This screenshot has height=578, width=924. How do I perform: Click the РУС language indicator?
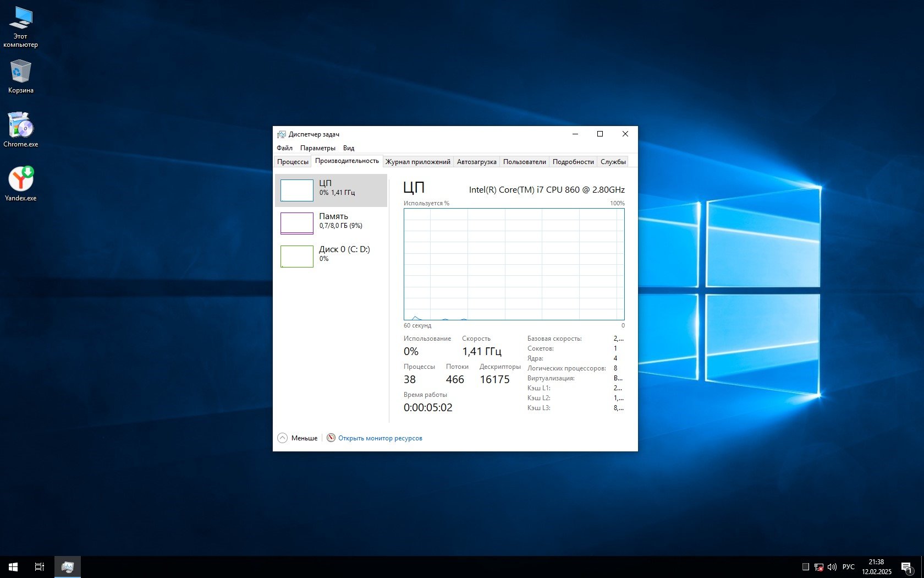849,567
